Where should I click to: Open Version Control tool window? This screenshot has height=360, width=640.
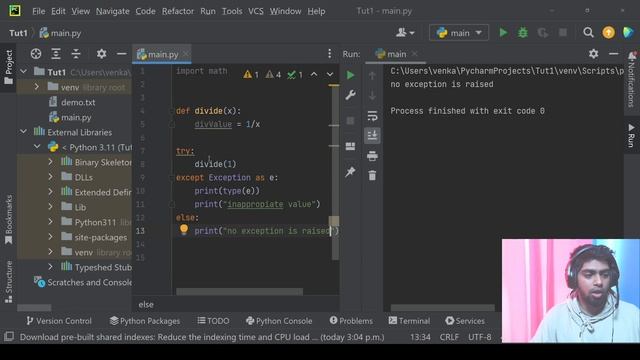tap(59, 321)
